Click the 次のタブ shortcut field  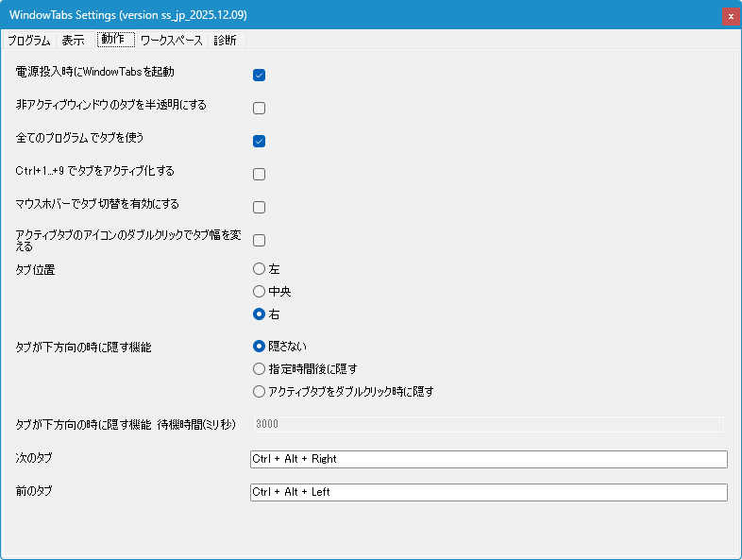[x=489, y=459]
